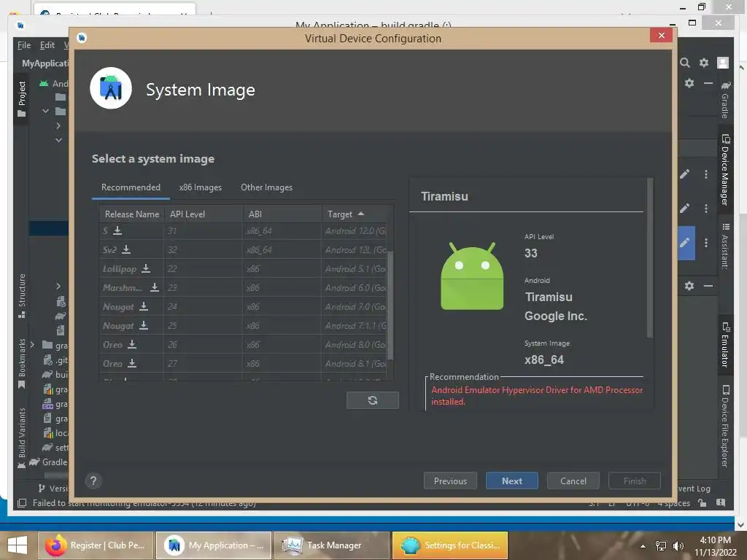Open the Build Variants tool window tab
The height and width of the screenshot is (560, 747).
(x=21, y=437)
